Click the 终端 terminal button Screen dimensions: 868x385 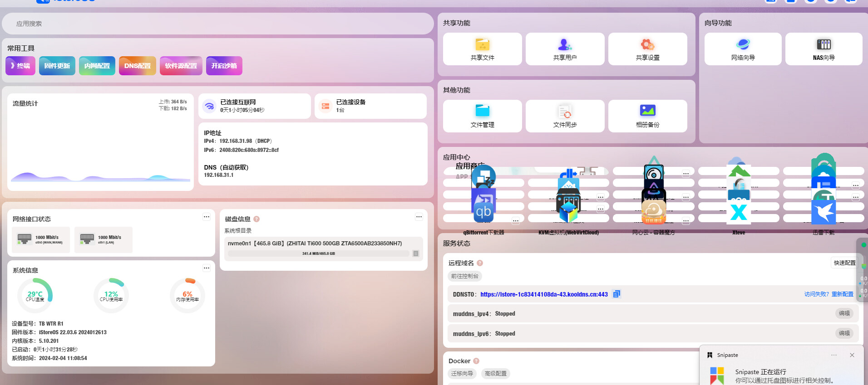pos(20,66)
